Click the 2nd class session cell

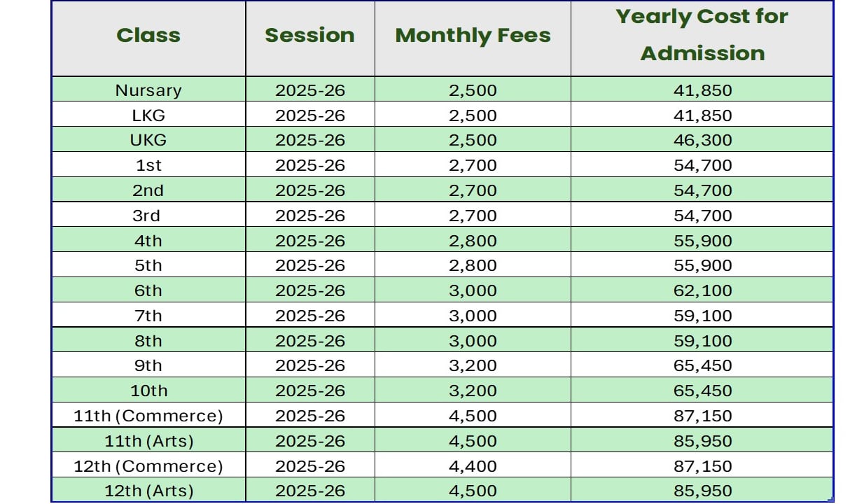(x=310, y=190)
